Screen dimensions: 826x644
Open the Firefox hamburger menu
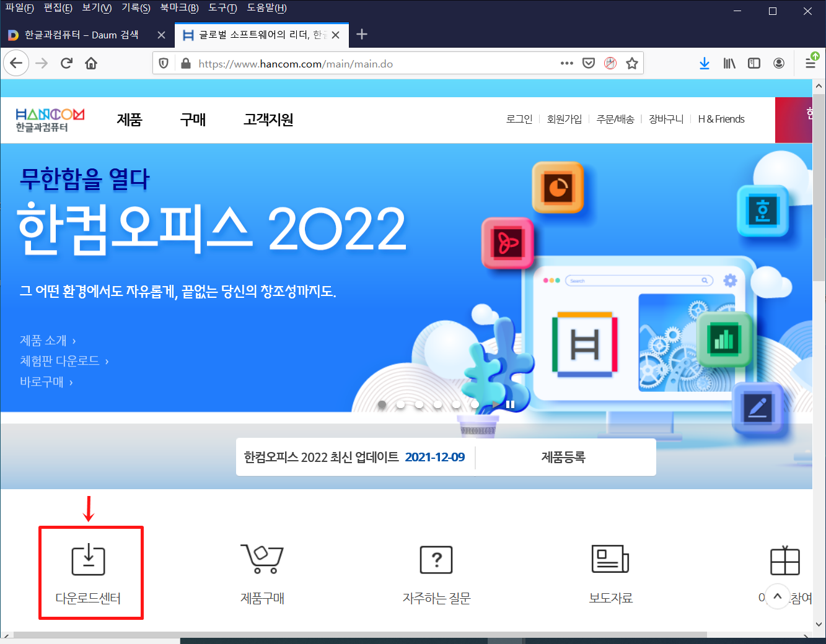[811, 61]
